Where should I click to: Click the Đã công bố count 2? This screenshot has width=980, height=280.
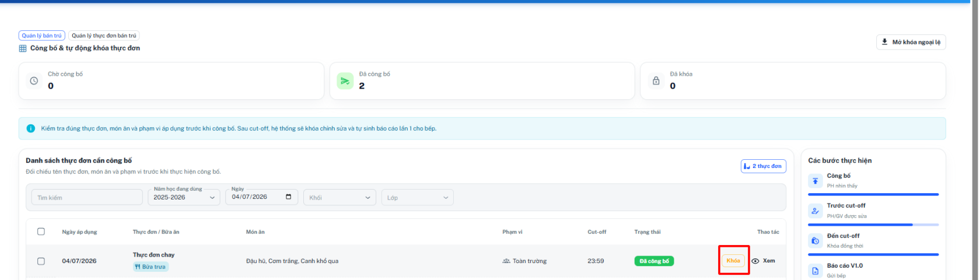click(362, 86)
